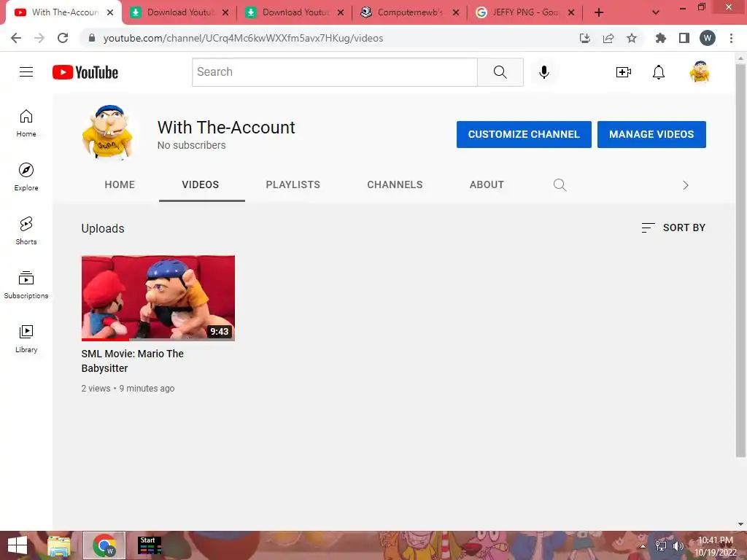Share this page icon in the address bar

click(x=608, y=38)
